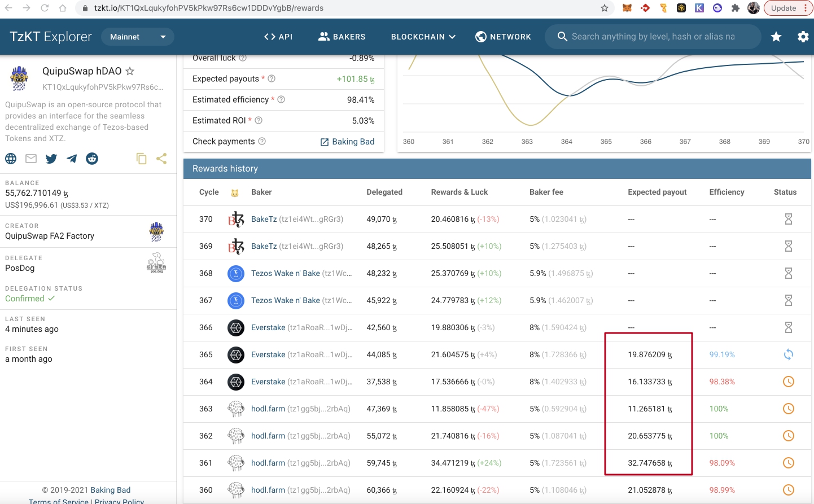Image resolution: width=814 pixels, height=504 pixels.
Task: Click the URL in the address bar
Action: pyautogui.click(x=209, y=8)
